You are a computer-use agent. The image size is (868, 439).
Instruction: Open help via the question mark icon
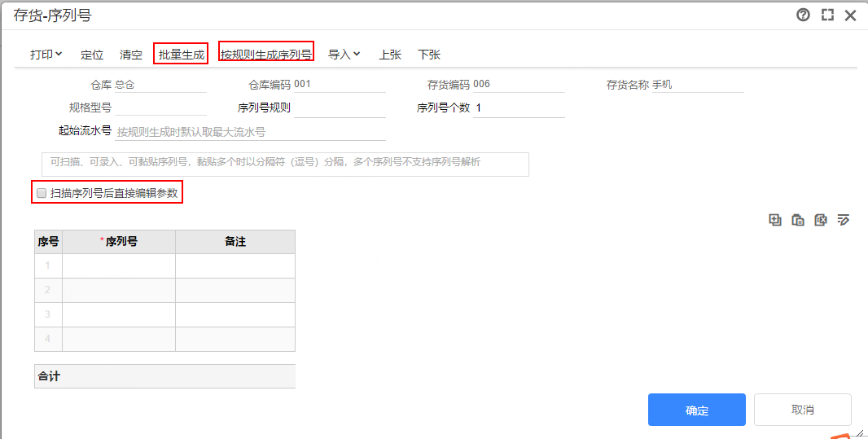(803, 15)
